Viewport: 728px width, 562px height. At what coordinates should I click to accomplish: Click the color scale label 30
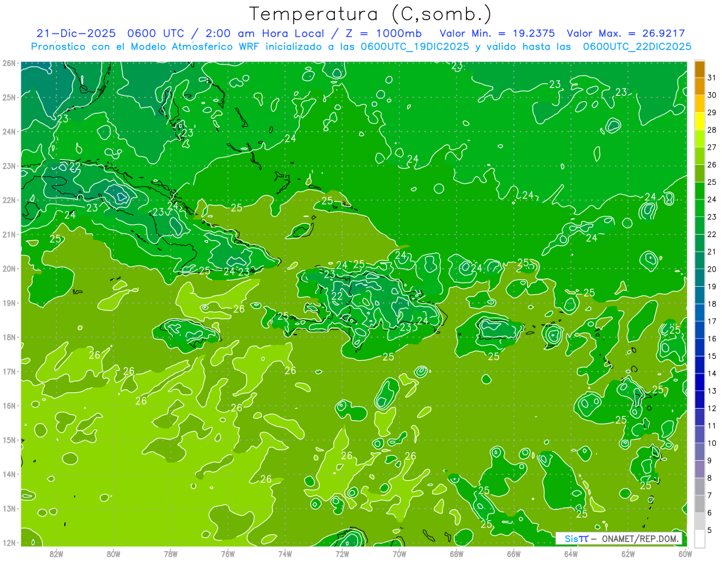(x=712, y=95)
